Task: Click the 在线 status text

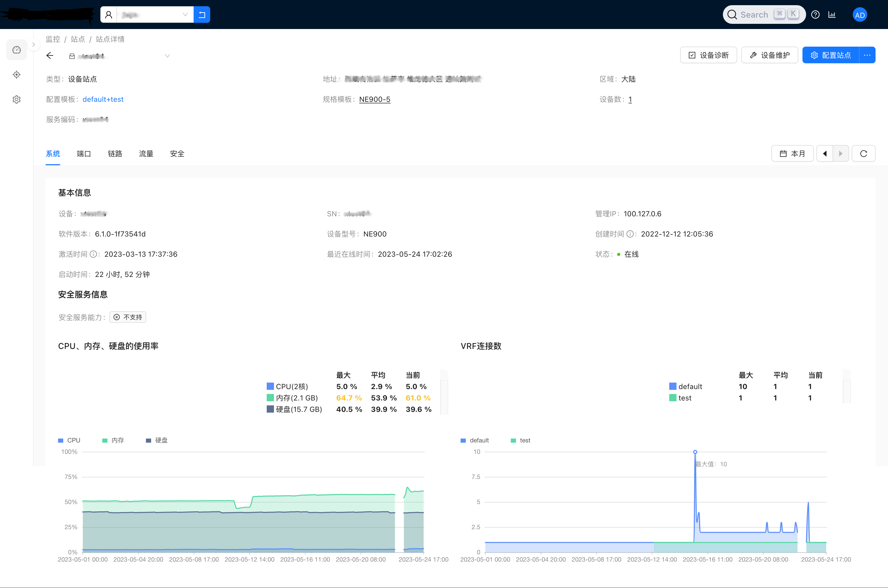Action: tap(631, 254)
